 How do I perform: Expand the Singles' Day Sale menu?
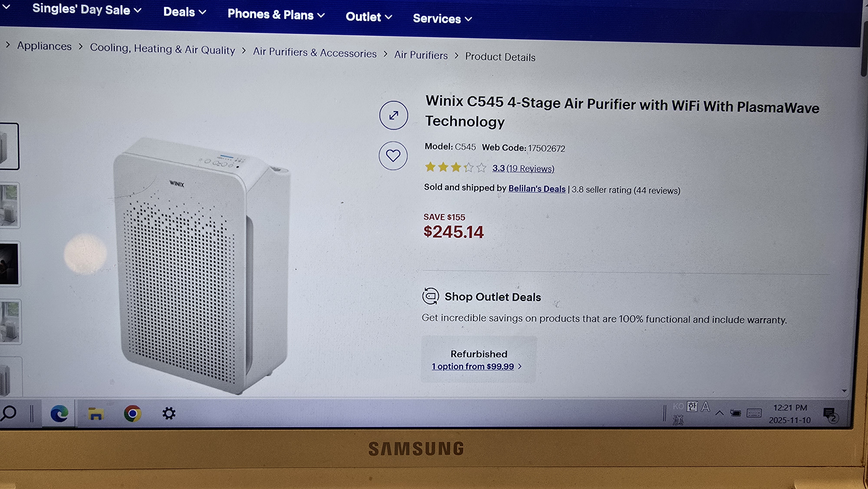(x=87, y=10)
